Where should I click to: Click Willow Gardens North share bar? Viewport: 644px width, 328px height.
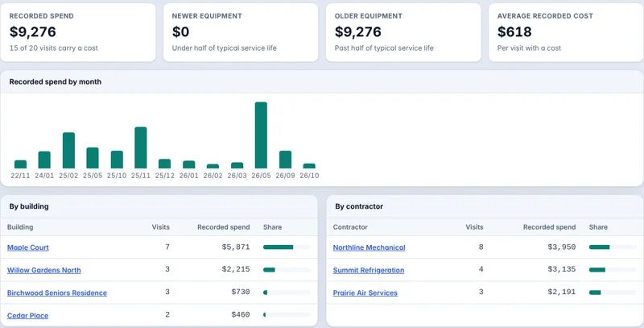pos(287,270)
